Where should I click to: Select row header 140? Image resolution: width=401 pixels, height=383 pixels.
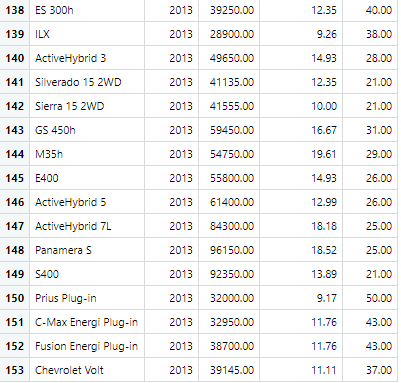[x=15, y=58]
